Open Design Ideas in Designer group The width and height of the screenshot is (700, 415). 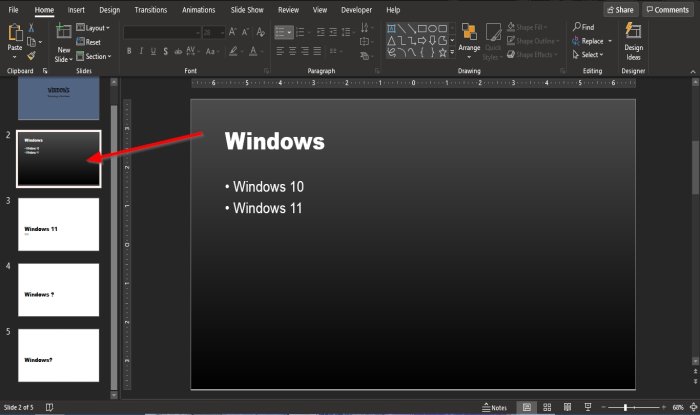click(633, 39)
